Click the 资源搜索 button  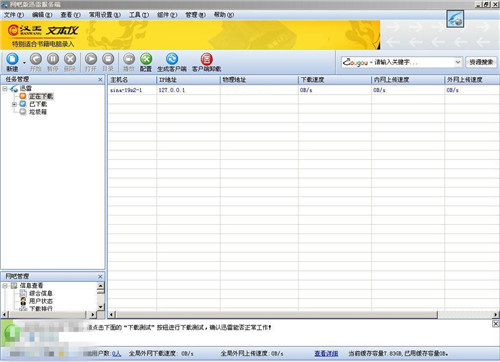click(x=481, y=62)
